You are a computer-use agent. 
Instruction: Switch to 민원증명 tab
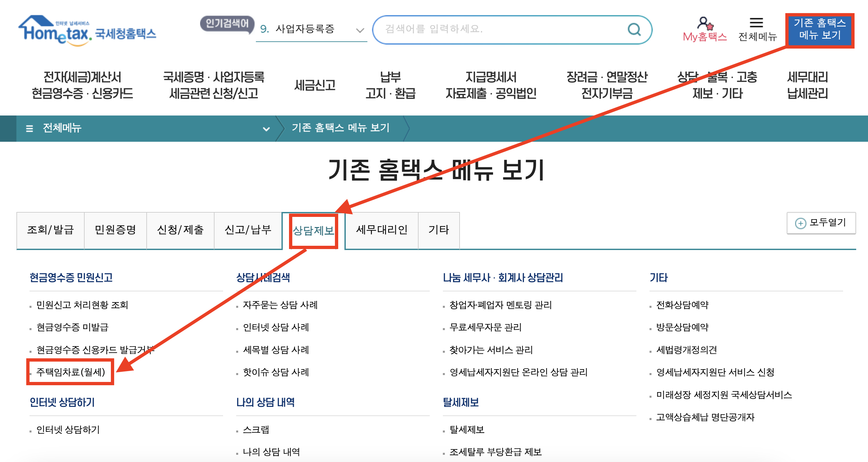(x=115, y=230)
